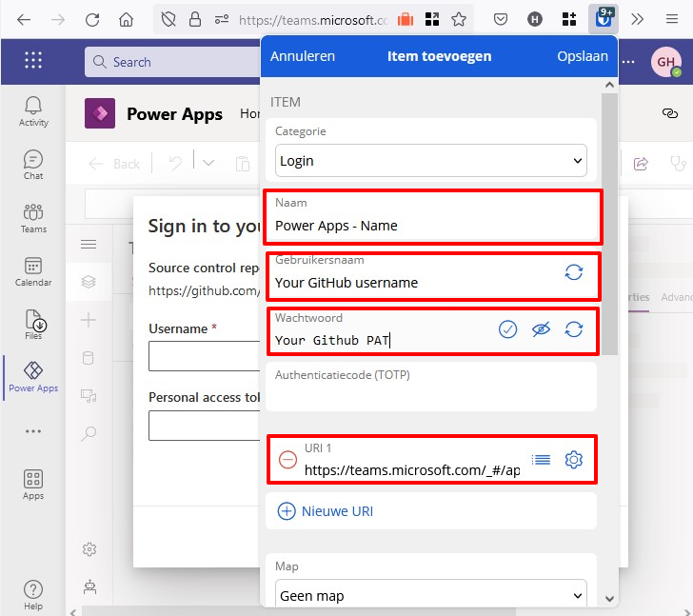Click Opslaan to save the item
This screenshot has height=616, width=693.
(x=582, y=56)
